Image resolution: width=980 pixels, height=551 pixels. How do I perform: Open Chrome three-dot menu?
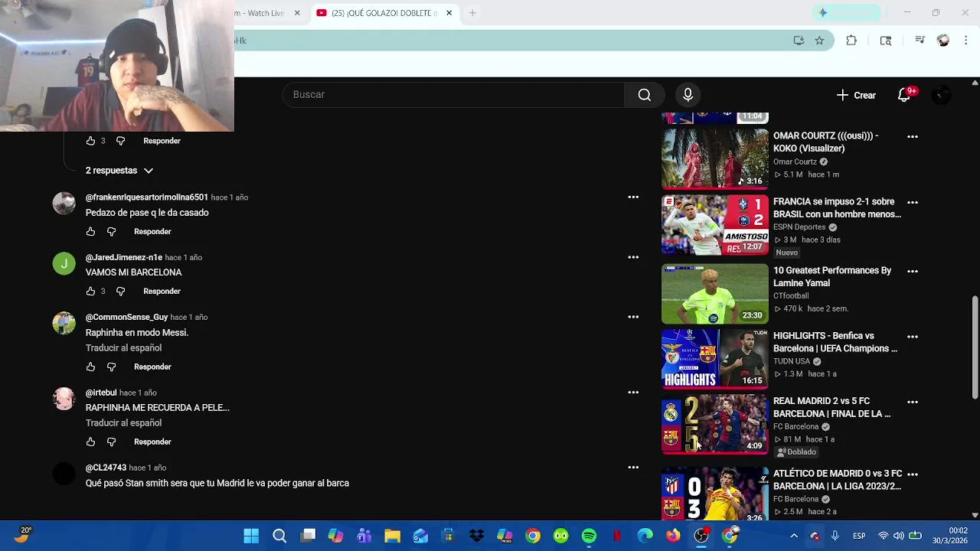(x=965, y=41)
